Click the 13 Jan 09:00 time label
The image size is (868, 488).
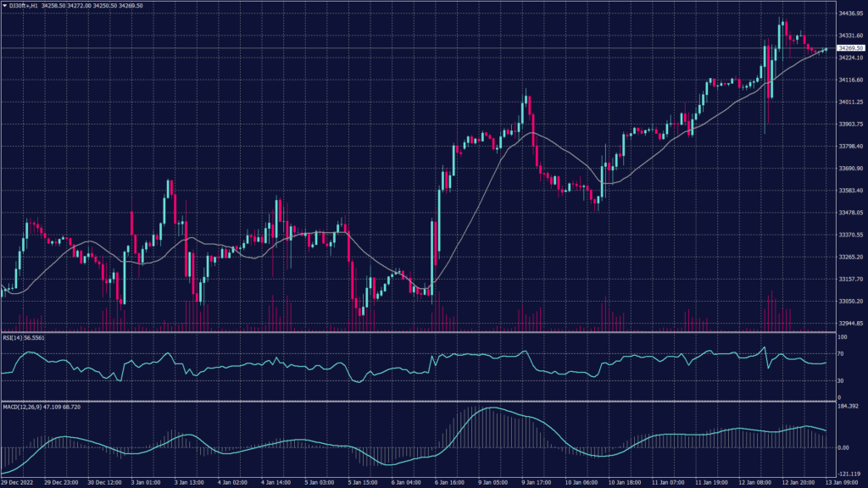[843, 483]
